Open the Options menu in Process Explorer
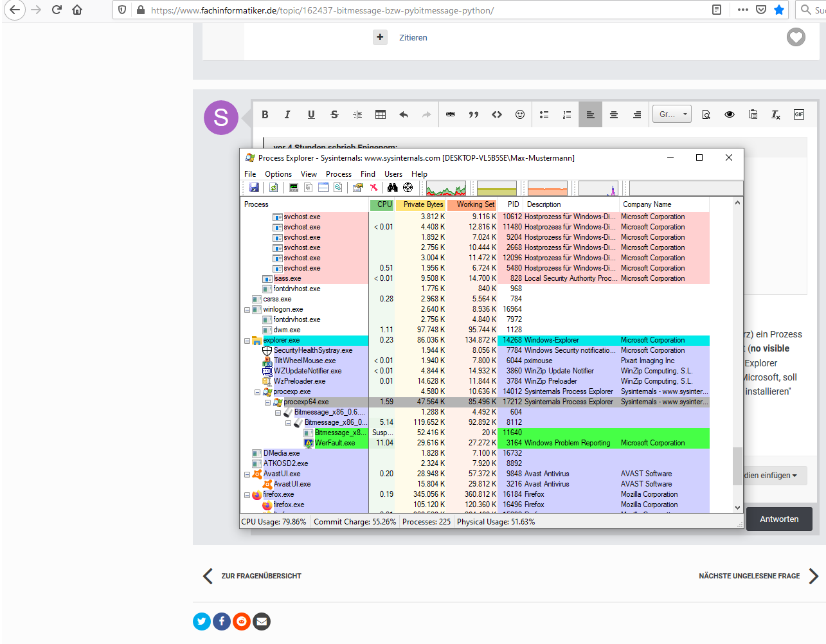 tap(278, 174)
